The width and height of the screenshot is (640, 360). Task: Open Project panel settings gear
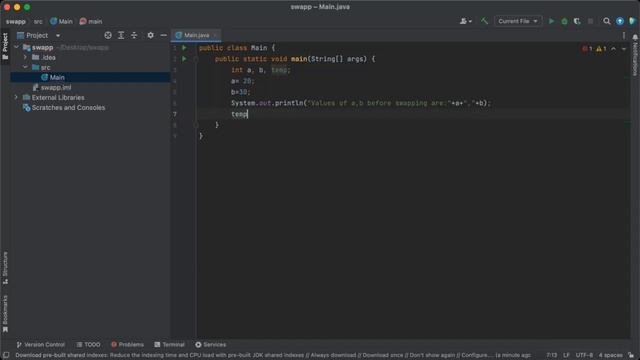point(151,36)
